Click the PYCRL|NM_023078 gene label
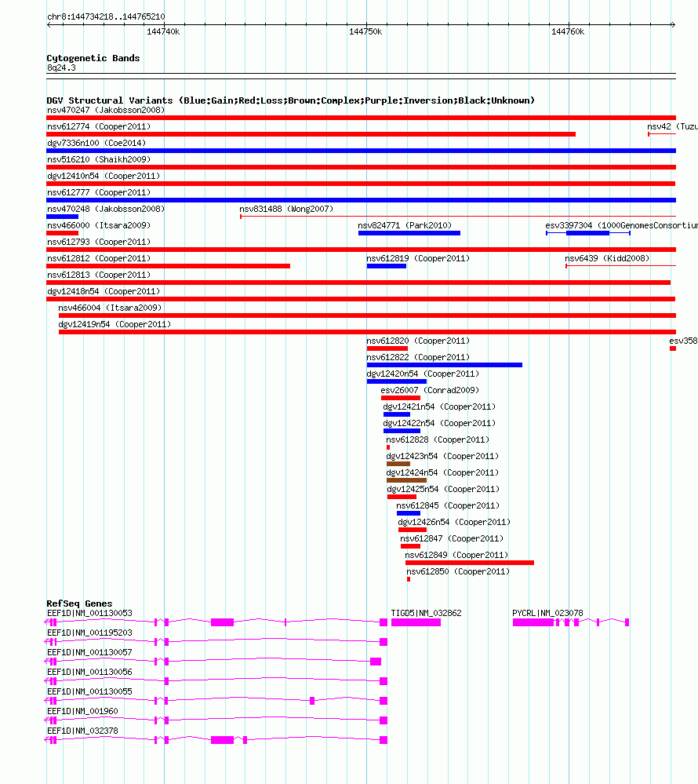 point(547,614)
